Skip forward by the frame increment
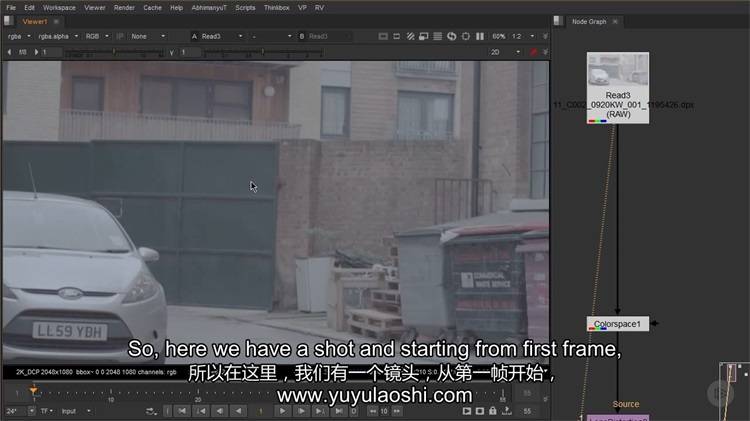 (397, 411)
